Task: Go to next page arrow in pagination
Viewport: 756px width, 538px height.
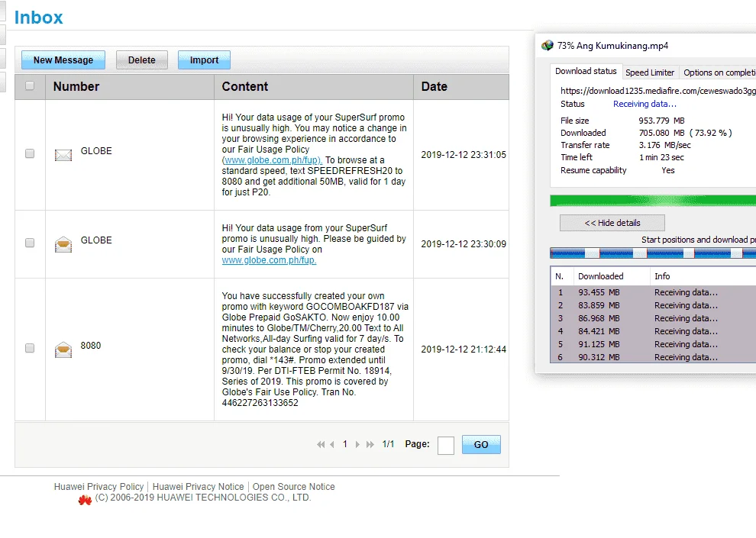Action: coord(357,445)
